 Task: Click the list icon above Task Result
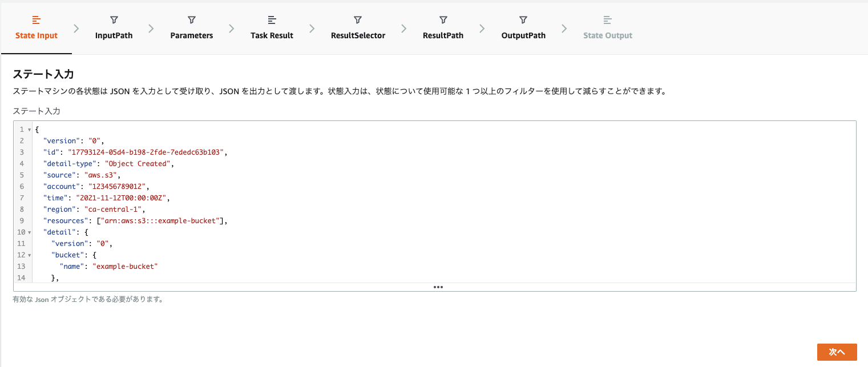click(272, 19)
